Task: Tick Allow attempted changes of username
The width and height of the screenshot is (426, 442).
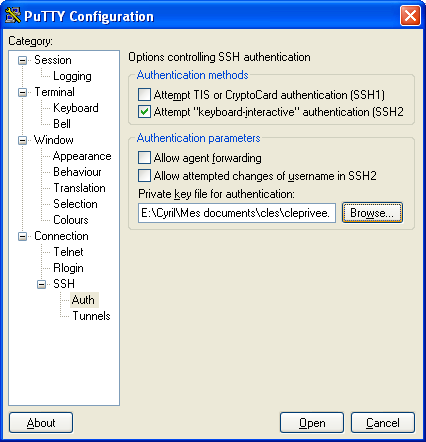Action: tap(144, 175)
